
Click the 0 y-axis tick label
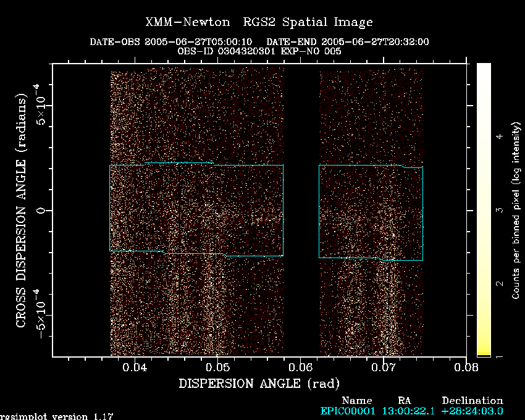pyautogui.click(x=41, y=211)
